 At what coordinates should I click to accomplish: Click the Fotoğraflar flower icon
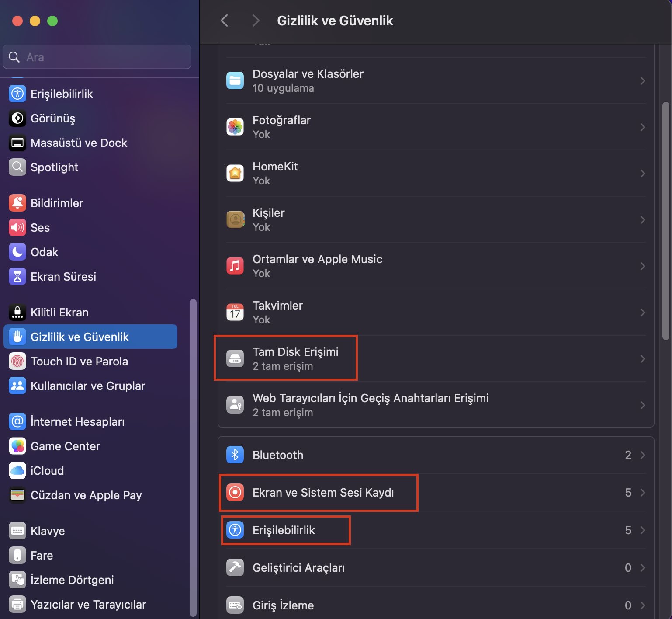[235, 127]
